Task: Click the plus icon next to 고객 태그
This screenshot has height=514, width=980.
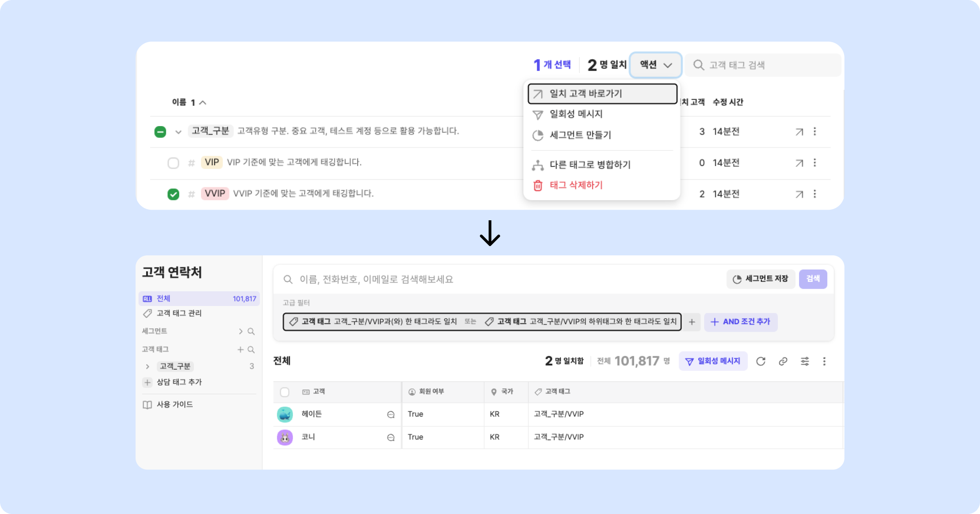Action: 241,350
